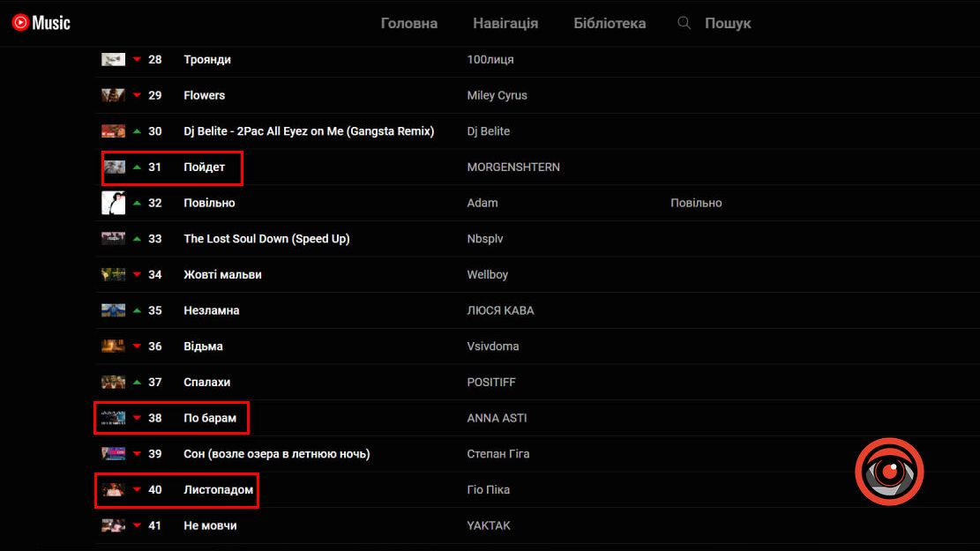Switch to the Навігація tab
The image size is (980, 551).
pyautogui.click(x=505, y=24)
